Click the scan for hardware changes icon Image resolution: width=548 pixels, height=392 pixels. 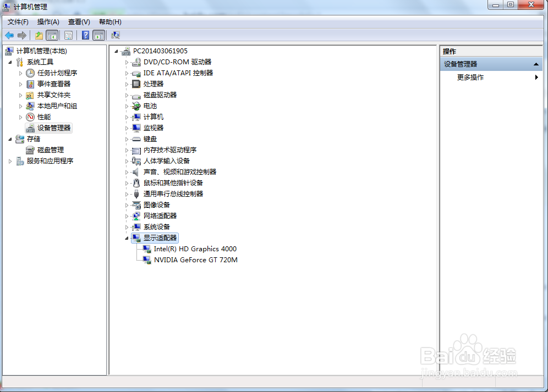pos(116,35)
